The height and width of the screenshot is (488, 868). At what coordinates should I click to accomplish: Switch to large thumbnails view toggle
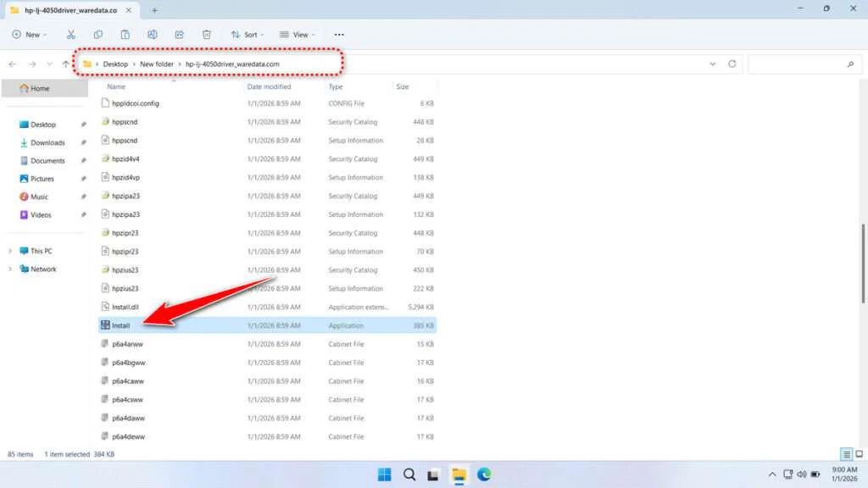pyautogui.click(x=858, y=455)
